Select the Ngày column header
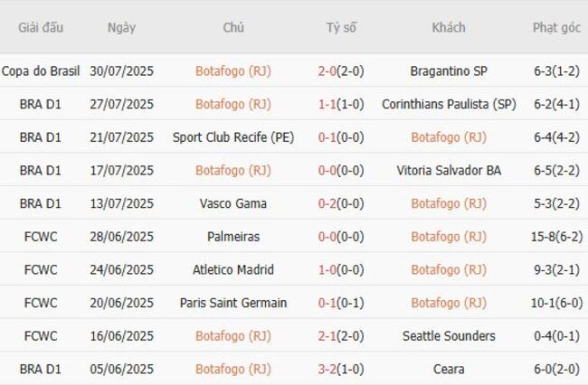 (x=121, y=27)
